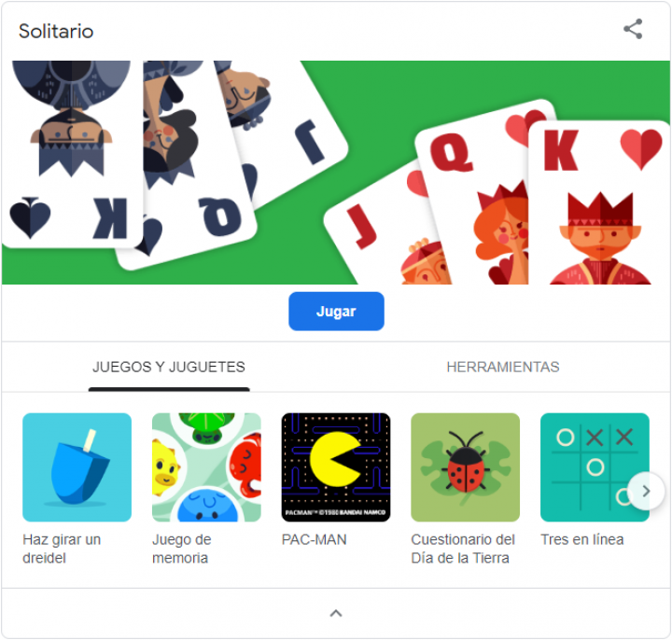
Task: Open the blue dreidel game icon
Action: point(77,467)
